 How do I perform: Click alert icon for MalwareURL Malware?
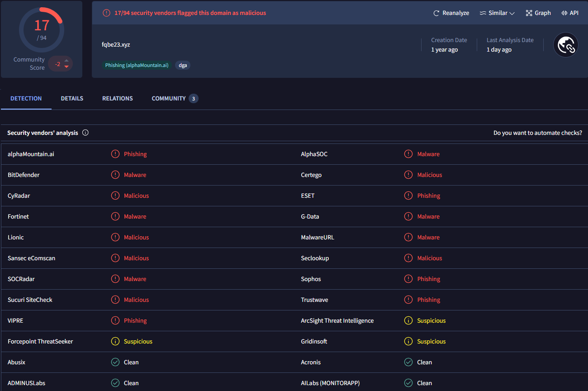pyautogui.click(x=408, y=237)
